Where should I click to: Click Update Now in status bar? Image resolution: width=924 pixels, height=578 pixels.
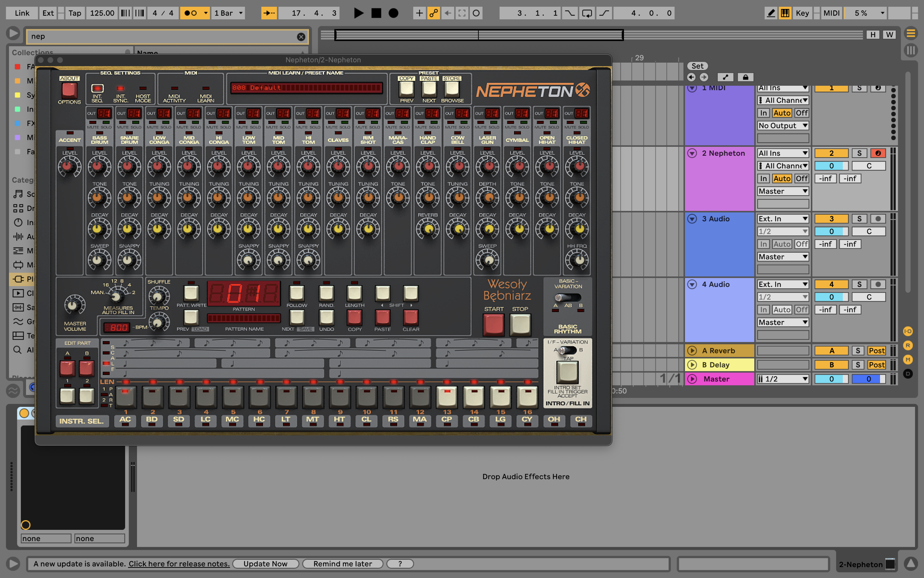click(x=265, y=564)
